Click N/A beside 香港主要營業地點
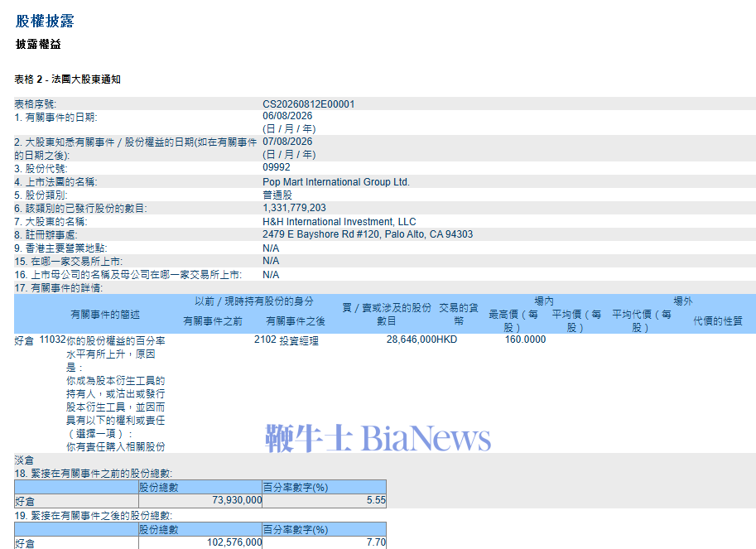The image size is (756, 549). coord(271,248)
